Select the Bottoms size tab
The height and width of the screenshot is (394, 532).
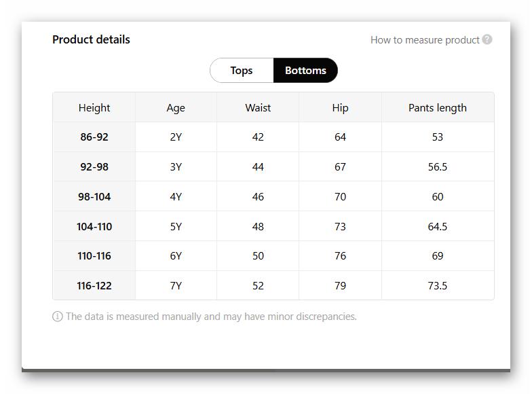click(305, 71)
